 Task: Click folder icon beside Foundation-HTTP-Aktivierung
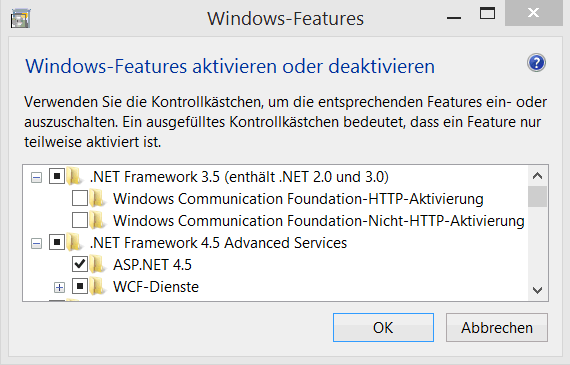point(98,198)
